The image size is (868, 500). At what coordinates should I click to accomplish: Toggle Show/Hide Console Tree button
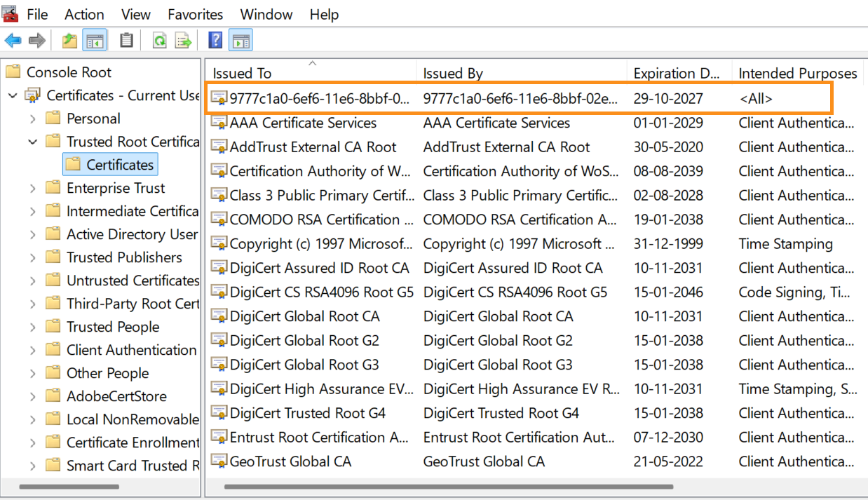(94, 41)
